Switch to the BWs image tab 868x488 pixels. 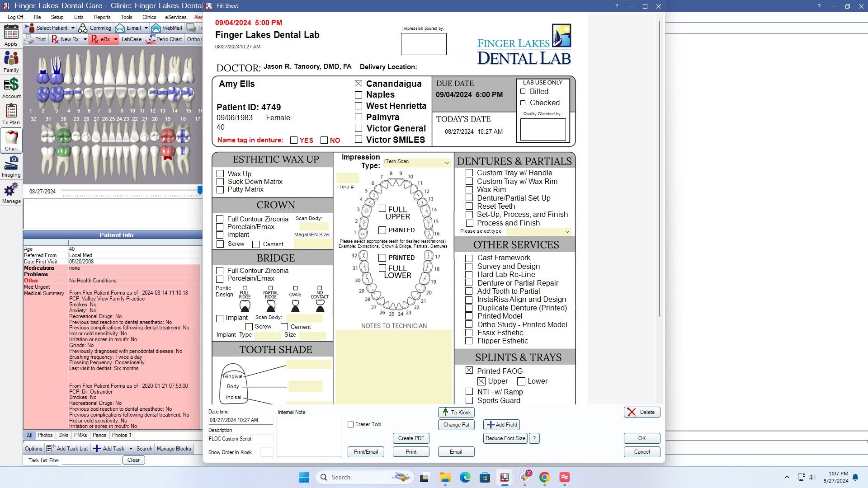[x=63, y=435]
